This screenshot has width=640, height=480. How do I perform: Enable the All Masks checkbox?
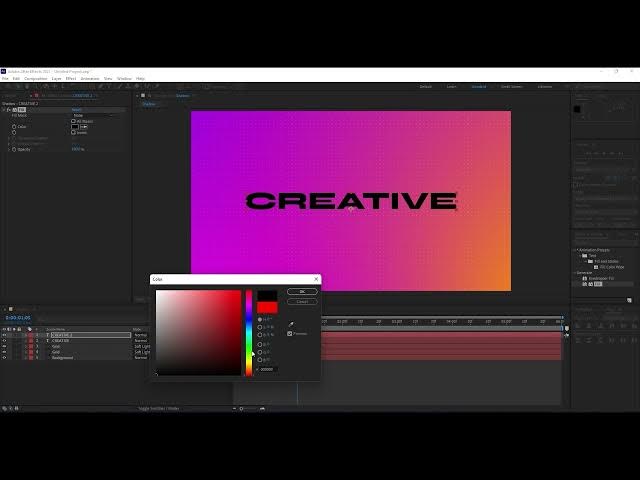[x=73, y=121]
